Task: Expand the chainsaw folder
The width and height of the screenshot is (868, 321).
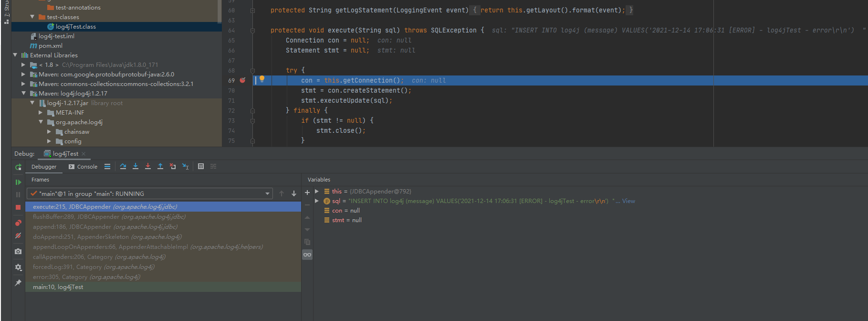Action: 49,131
